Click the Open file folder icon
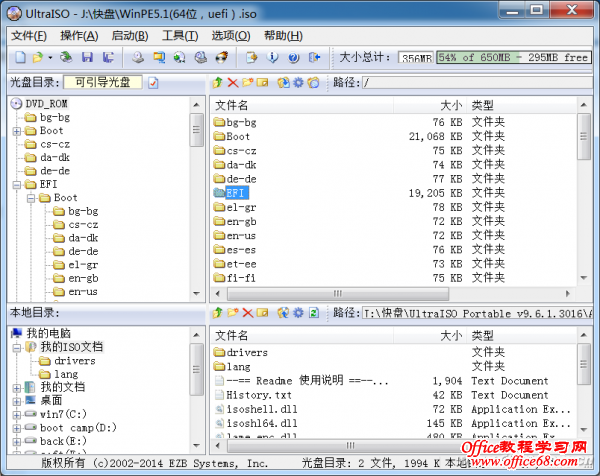The width and height of the screenshot is (600, 476). point(38,57)
